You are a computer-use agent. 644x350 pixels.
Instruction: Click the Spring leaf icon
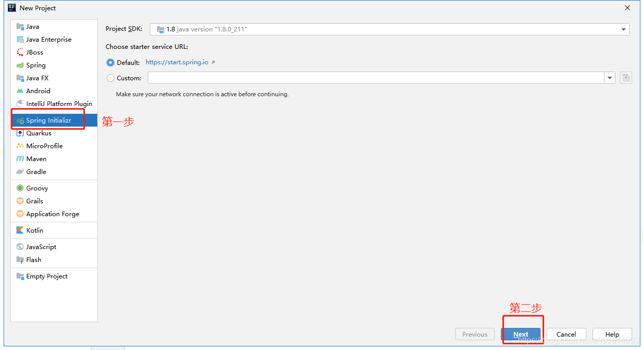coord(20,65)
